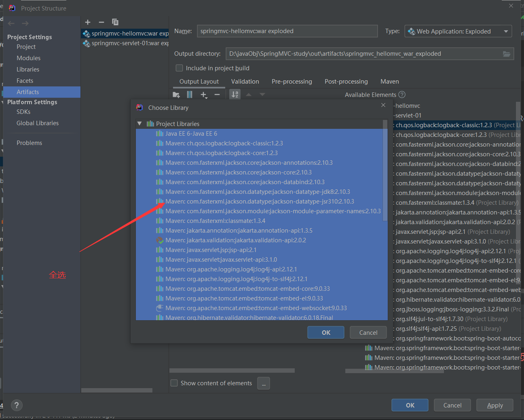Copy the selected artifact using the copy icon
This screenshot has width=524, height=420.
[115, 22]
